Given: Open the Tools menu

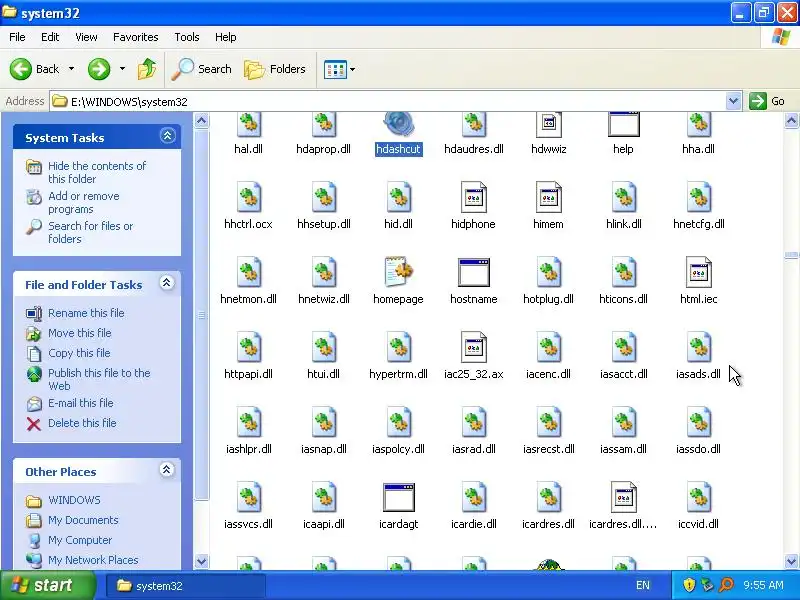Looking at the screenshot, I should click(x=187, y=37).
